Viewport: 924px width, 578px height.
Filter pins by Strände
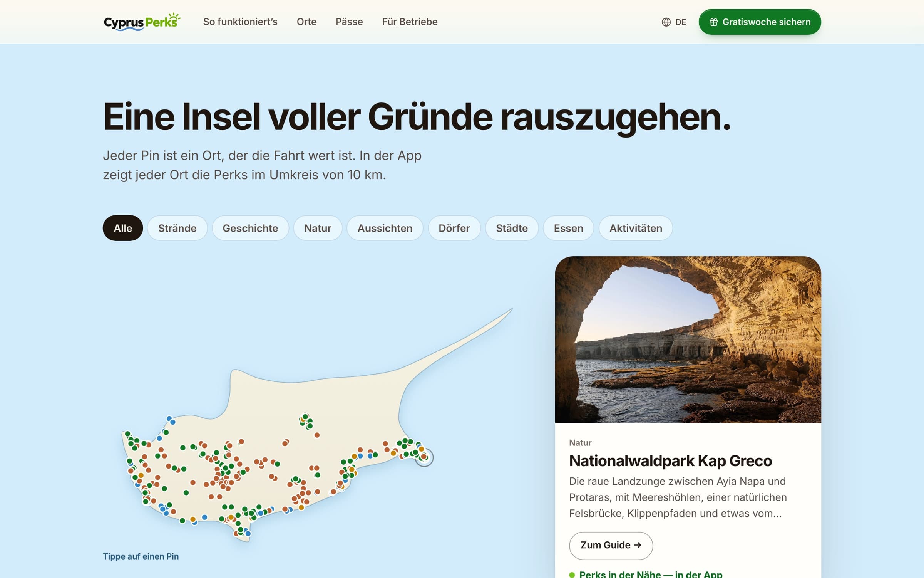pyautogui.click(x=177, y=228)
